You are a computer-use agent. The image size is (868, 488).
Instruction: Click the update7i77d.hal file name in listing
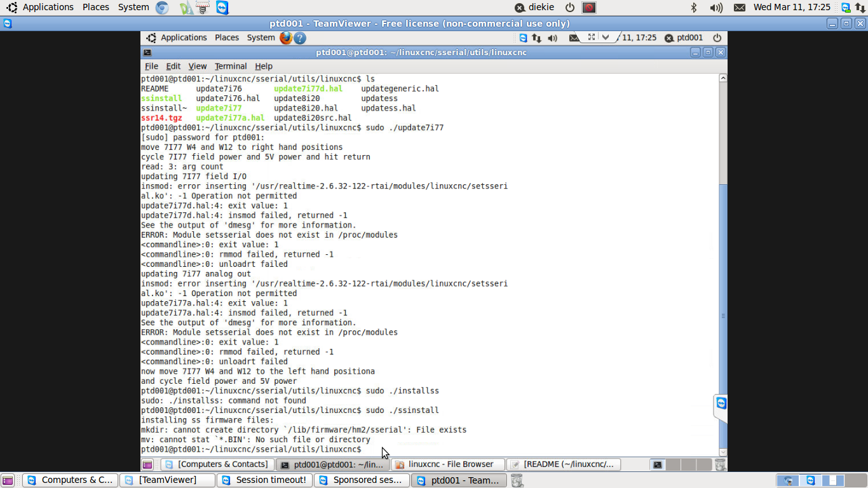point(308,89)
